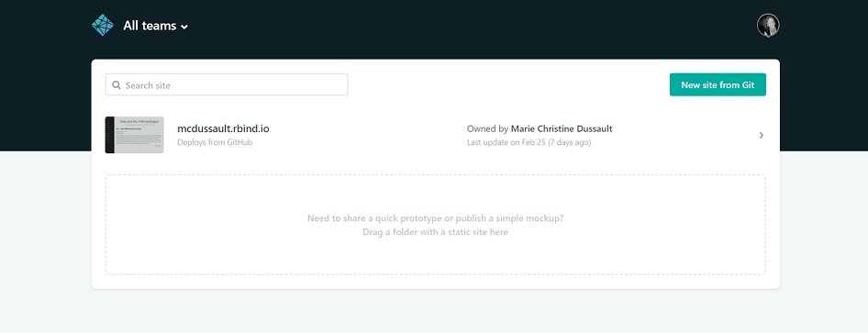The image size is (868, 333).
Task: Click the Drag a folder with a static site text
Action: [x=435, y=232]
